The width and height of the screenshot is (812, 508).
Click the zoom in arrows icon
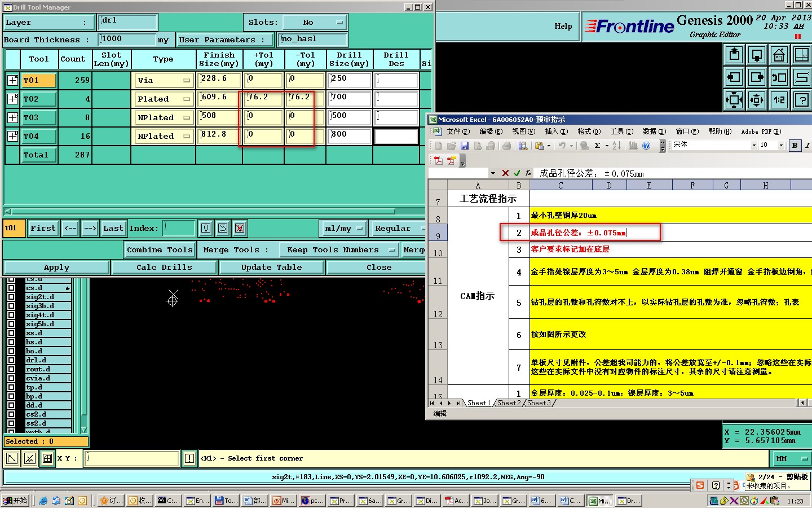tap(734, 100)
